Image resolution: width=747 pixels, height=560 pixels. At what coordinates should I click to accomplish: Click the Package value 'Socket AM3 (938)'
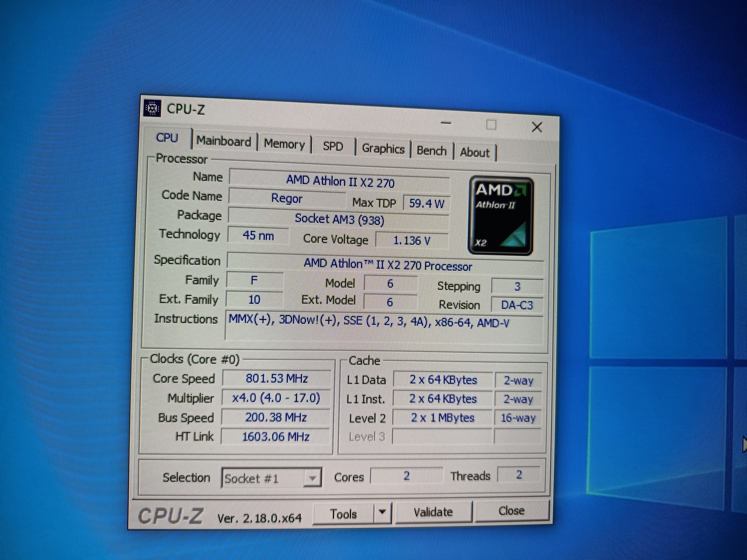pos(339,219)
